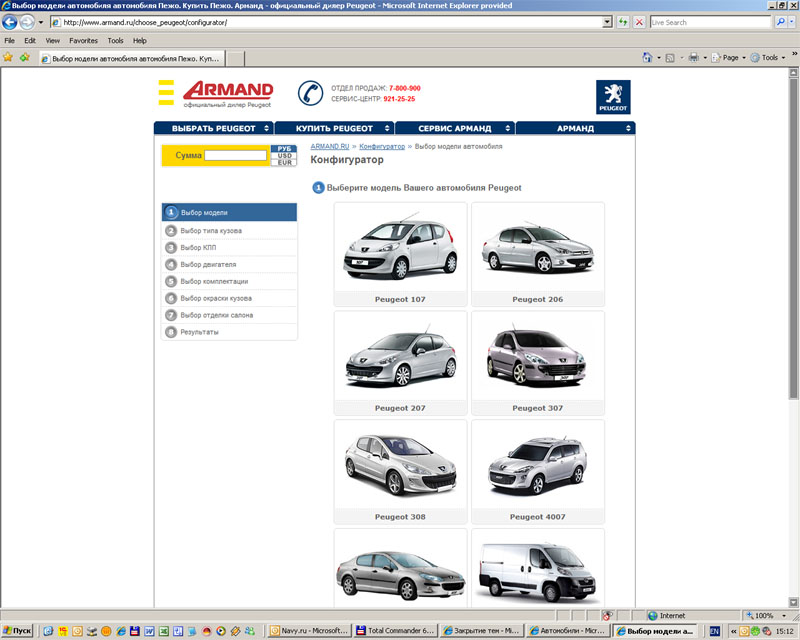Open a new blank tab button

point(235,59)
